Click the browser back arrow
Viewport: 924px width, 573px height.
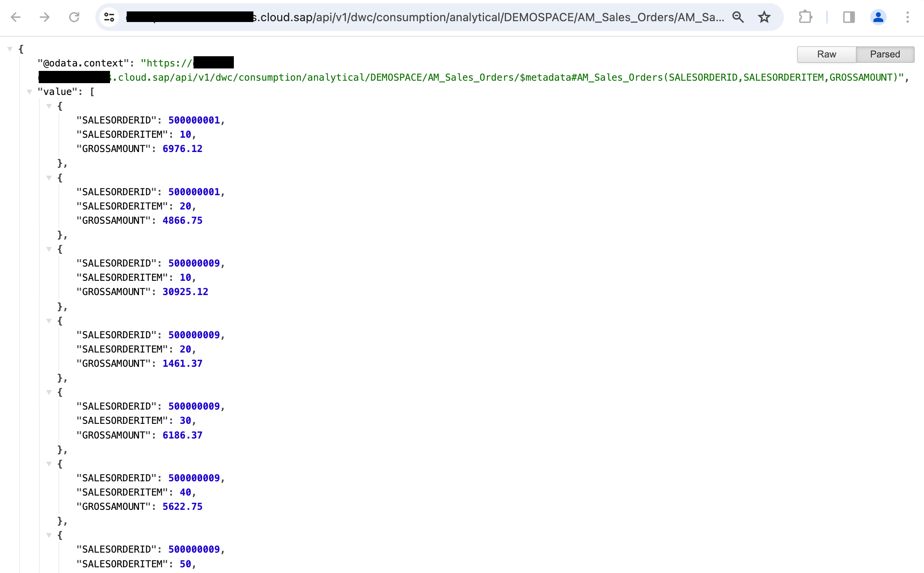pos(15,17)
